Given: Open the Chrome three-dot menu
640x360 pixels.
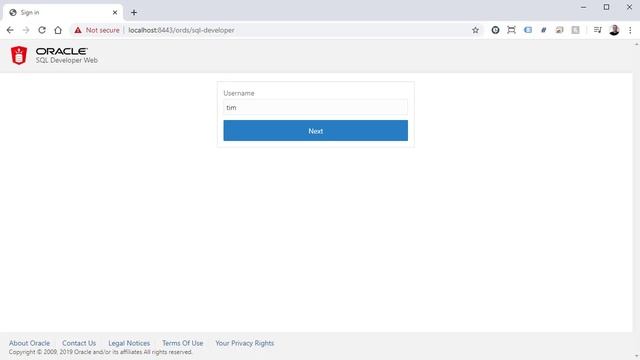Looking at the screenshot, I should coord(630,30).
